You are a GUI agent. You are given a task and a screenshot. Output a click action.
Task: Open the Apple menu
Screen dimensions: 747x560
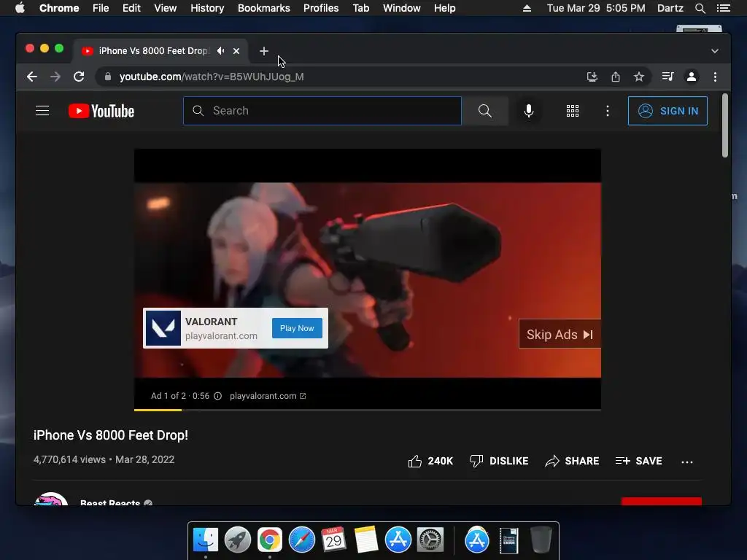coord(20,8)
